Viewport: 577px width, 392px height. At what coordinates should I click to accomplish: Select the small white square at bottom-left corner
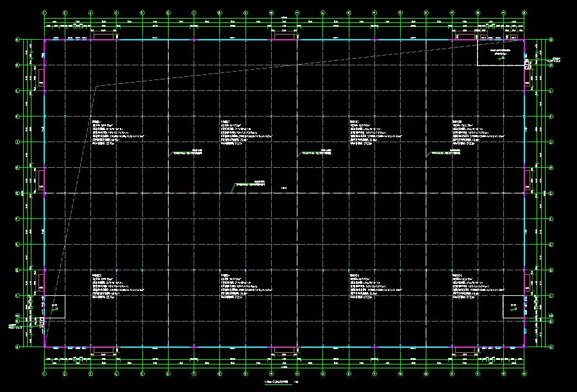coord(54,307)
